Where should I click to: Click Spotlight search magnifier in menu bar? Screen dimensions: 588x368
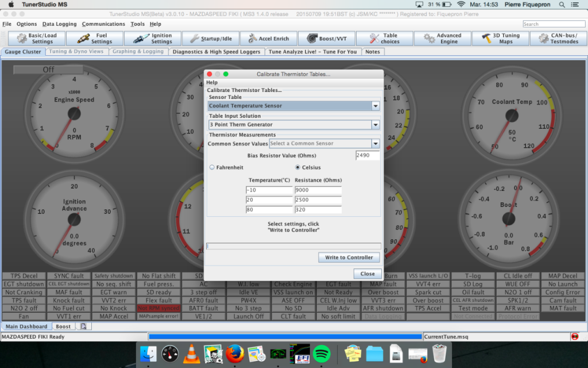coord(562,5)
